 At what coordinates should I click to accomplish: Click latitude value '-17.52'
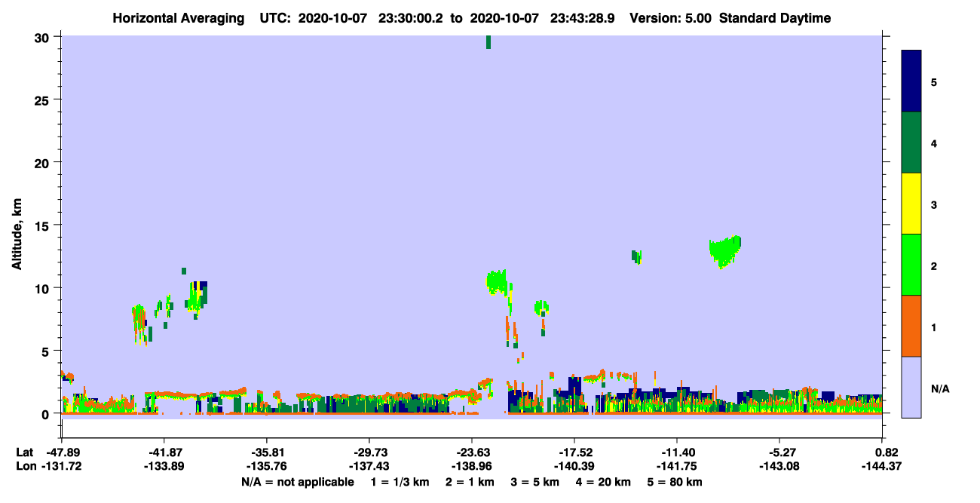coord(574,452)
